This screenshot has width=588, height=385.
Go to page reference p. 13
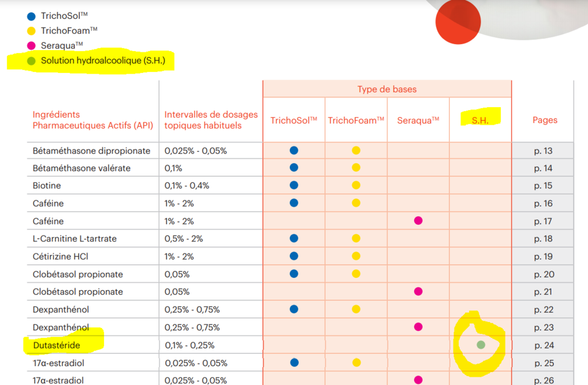click(x=543, y=151)
